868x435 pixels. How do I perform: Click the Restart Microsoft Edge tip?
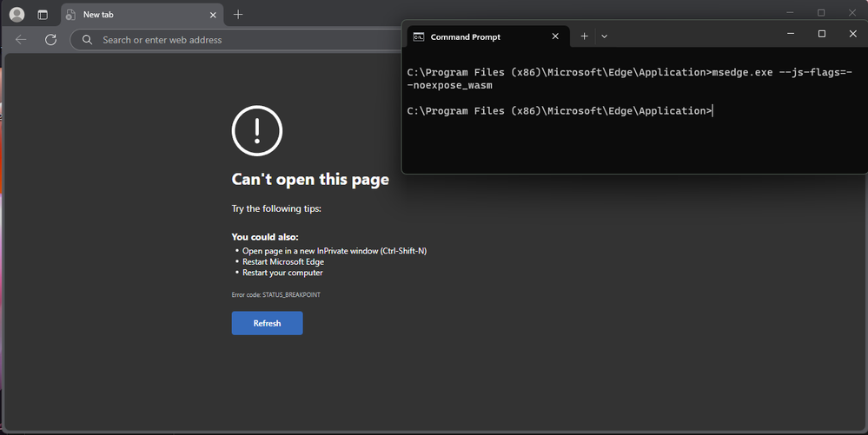pyautogui.click(x=283, y=261)
